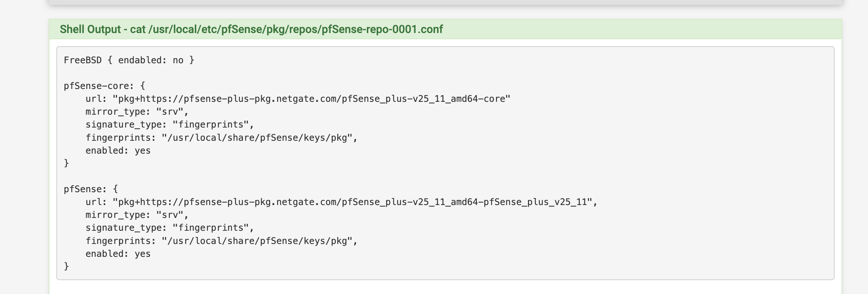This screenshot has width=868, height=294.
Task: Click "enabled: yes" under pfSense-core
Action: pyautogui.click(x=118, y=151)
